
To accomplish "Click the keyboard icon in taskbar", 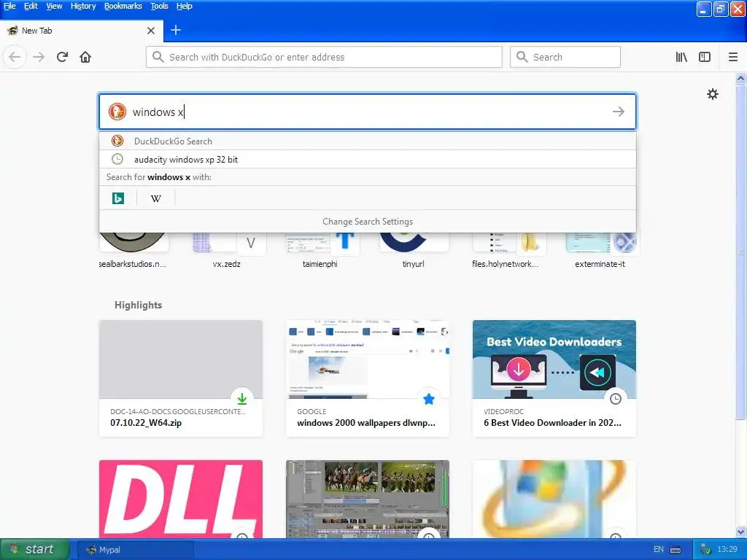I will coord(676,550).
